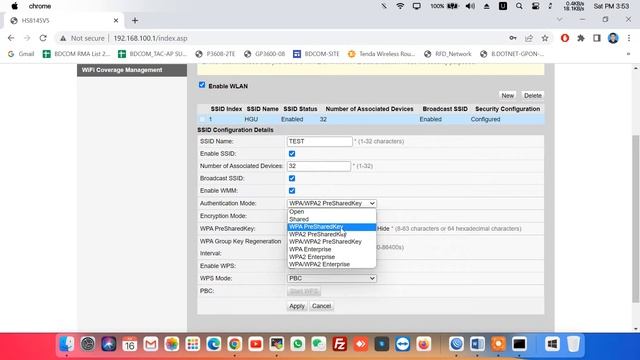
Task: Select WPA Enterprise option
Action: [x=332, y=249]
